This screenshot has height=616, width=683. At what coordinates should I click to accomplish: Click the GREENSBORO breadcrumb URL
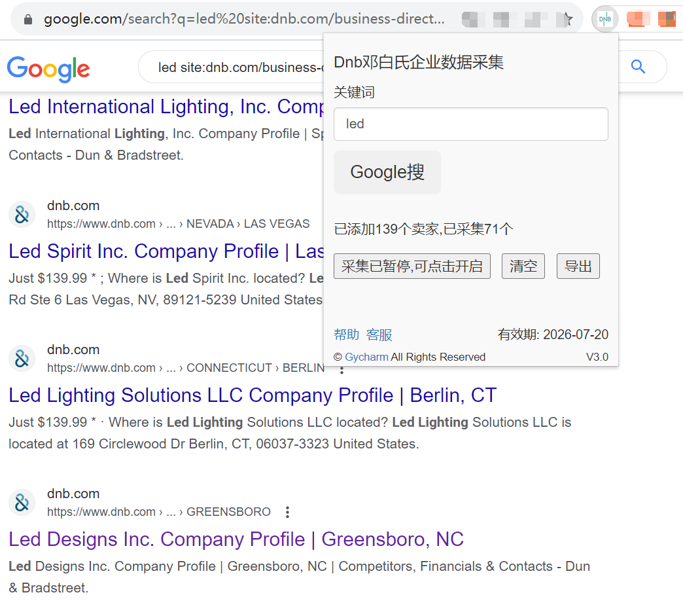[x=159, y=512]
